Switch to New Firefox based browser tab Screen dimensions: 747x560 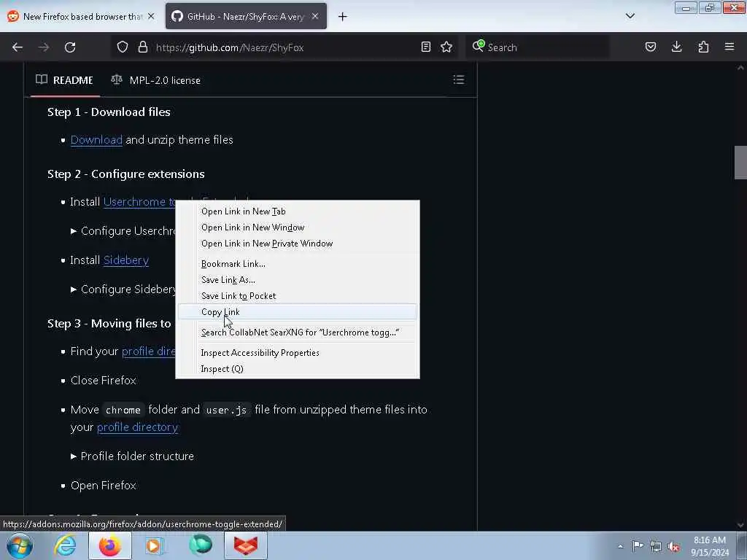pyautogui.click(x=75, y=16)
